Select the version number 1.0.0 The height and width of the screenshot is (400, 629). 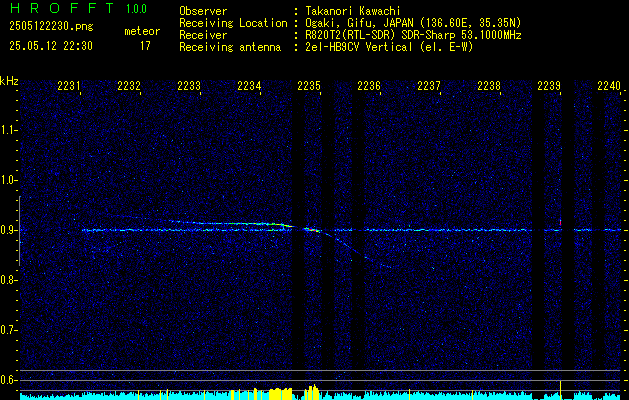click(136, 9)
